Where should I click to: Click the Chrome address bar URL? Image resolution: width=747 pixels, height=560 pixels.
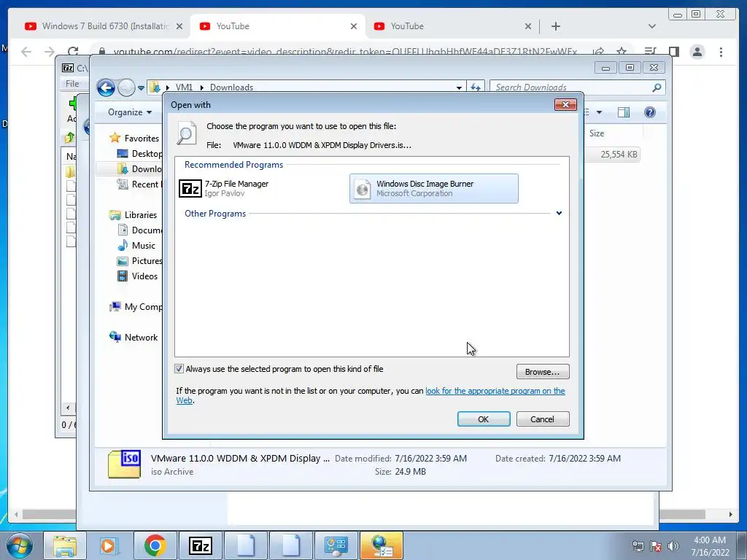(345, 52)
